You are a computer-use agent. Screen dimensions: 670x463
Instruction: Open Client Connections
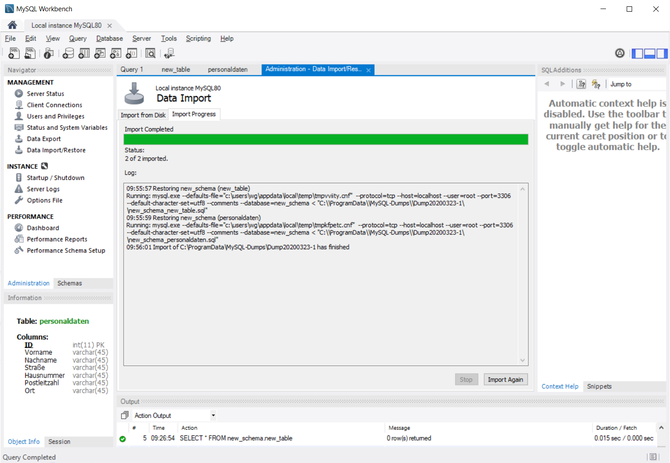click(54, 105)
